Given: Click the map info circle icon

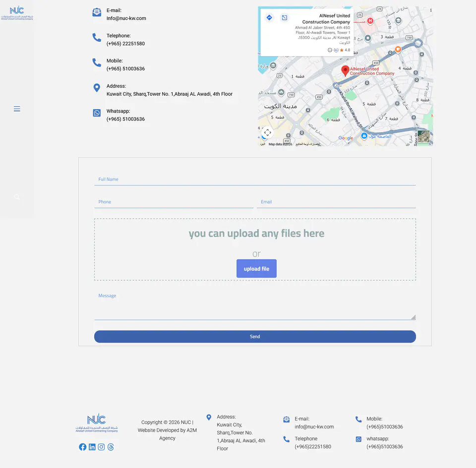Looking at the screenshot, I should (330, 50).
